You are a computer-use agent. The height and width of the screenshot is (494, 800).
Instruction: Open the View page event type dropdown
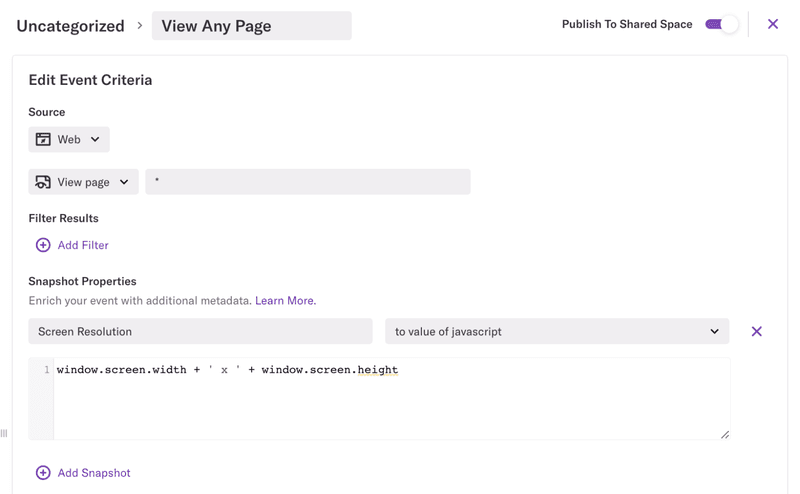pos(84,182)
